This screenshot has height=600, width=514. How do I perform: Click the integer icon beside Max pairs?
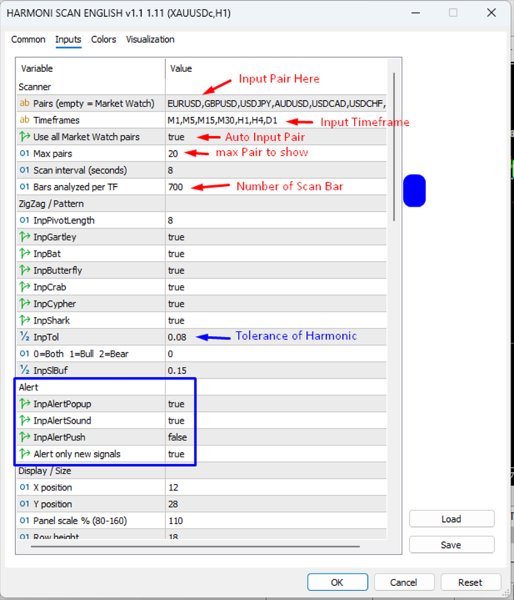click(24, 153)
